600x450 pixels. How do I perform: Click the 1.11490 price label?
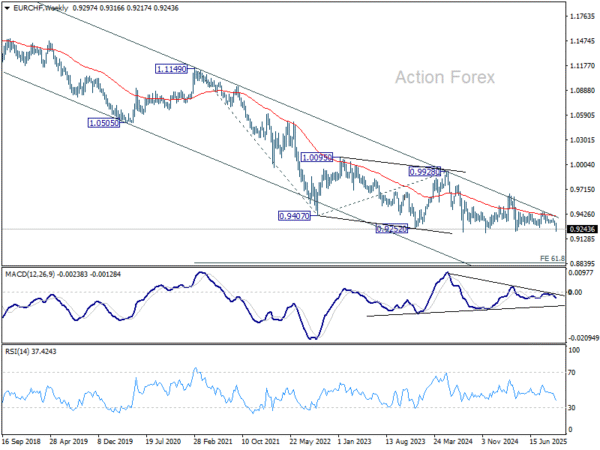[171, 69]
